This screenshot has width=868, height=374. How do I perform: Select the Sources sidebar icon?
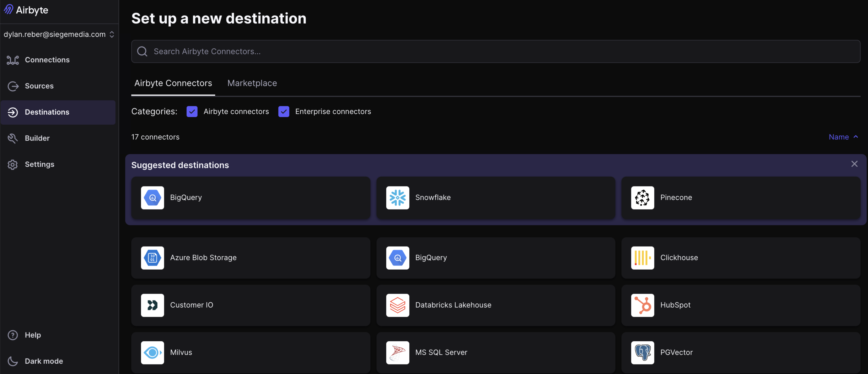(x=13, y=86)
